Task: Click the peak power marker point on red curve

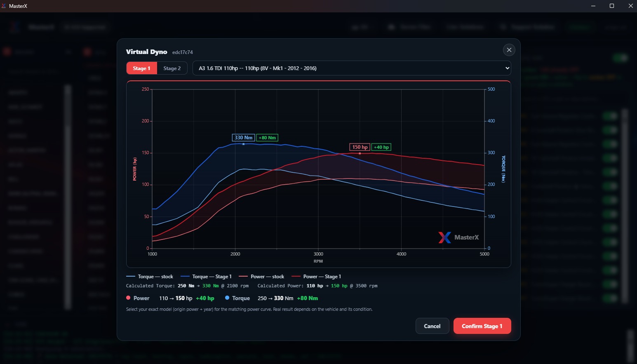Action: coord(360,153)
